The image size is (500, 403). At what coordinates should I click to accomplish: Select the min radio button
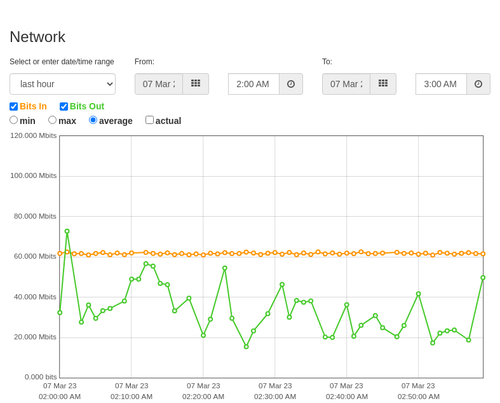point(13,120)
